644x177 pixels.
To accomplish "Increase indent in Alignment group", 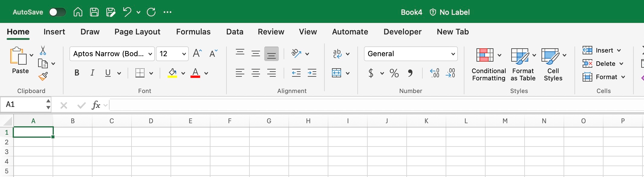I will 312,73.
